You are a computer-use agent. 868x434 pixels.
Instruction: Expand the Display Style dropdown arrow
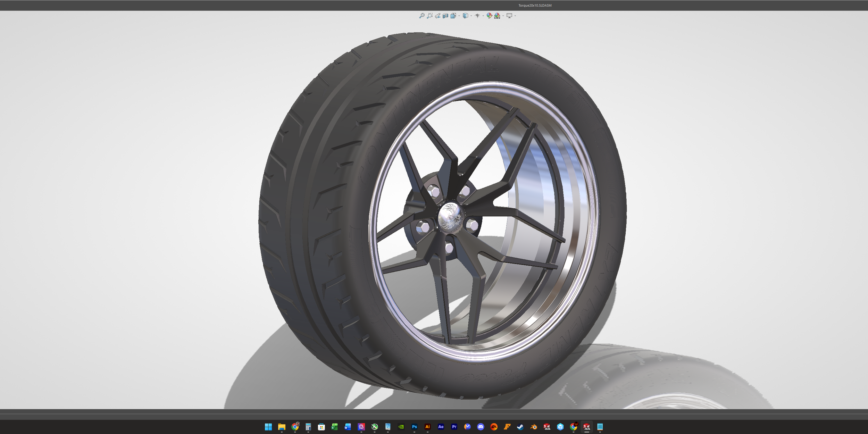(471, 16)
